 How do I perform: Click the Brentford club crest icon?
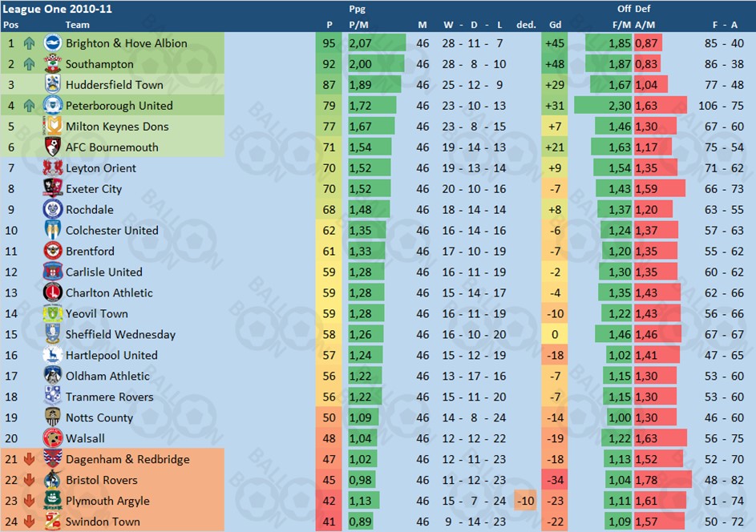pyautogui.click(x=53, y=252)
